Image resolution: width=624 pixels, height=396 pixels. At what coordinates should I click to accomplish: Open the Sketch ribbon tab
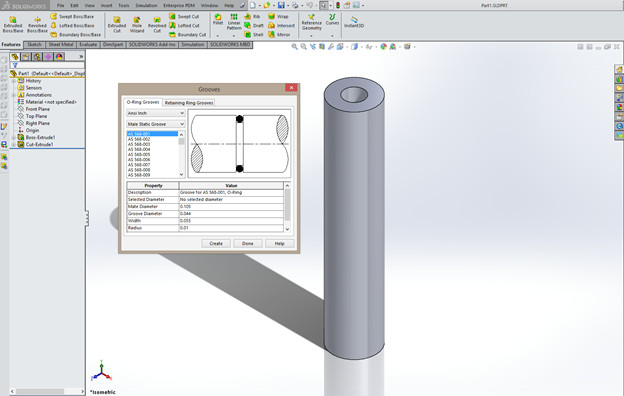(x=34, y=45)
